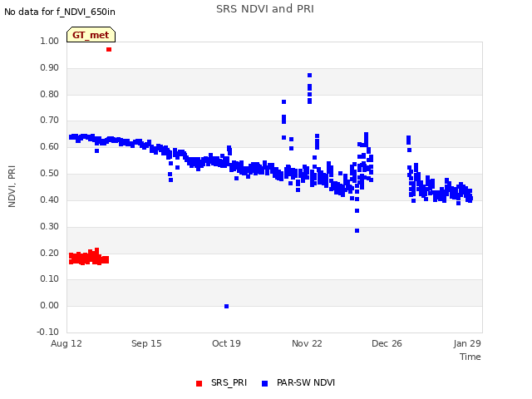Image resolution: width=532 pixels, height=399 pixels.
Task: Click the PAR-SW NDVI blue legend swatch
Action: tap(264, 383)
